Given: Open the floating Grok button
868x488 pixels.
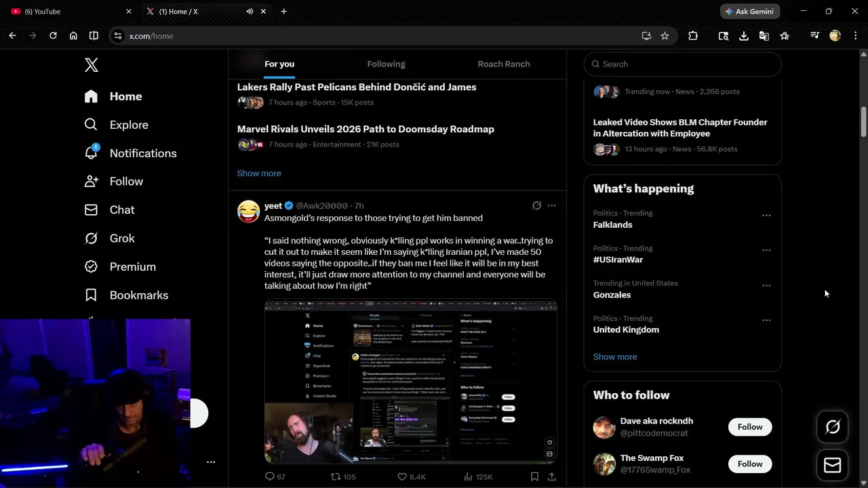Looking at the screenshot, I should (x=832, y=427).
